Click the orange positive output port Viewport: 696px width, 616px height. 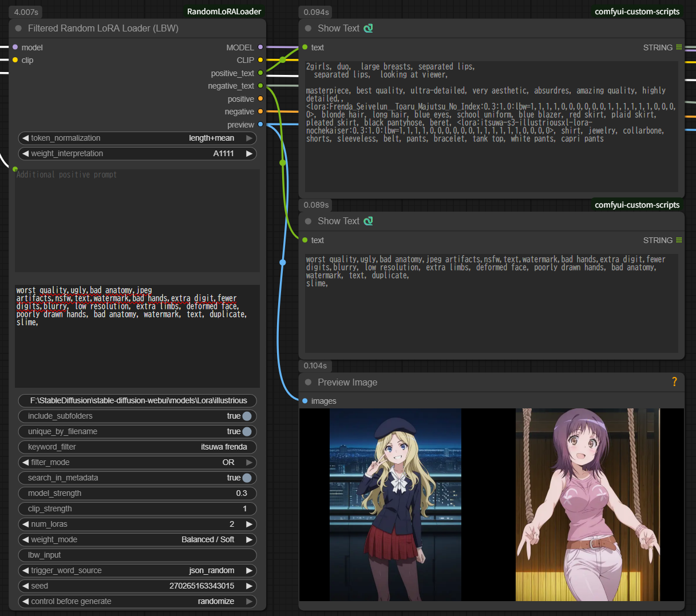[x=260, y=99]
